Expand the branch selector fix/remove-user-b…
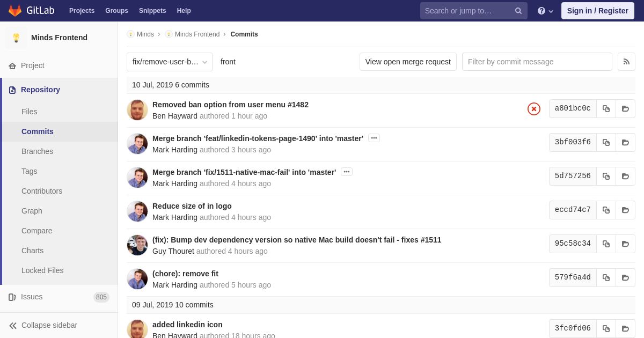This screenshot has width=644, height=338. coord(170,62)
